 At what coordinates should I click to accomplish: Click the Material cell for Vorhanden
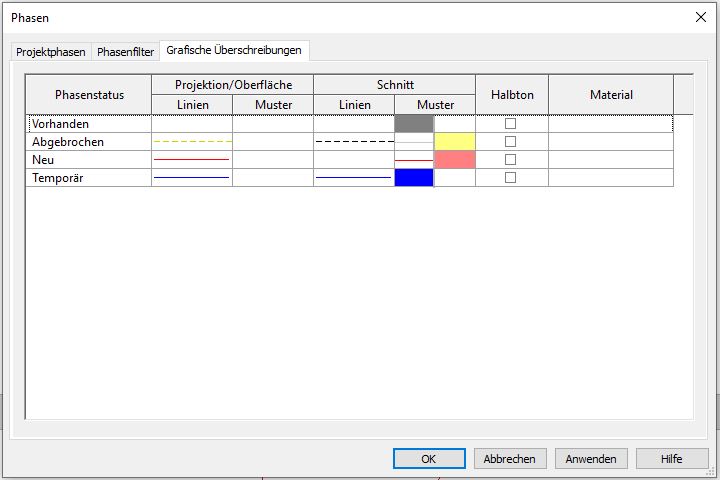(x=610, y=124)
